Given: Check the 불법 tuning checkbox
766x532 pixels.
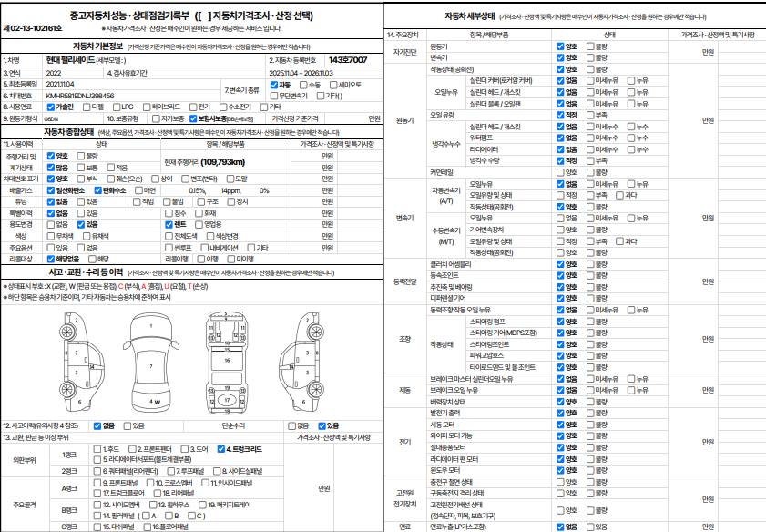Looking at the screenshot, I should coord(167,201).
